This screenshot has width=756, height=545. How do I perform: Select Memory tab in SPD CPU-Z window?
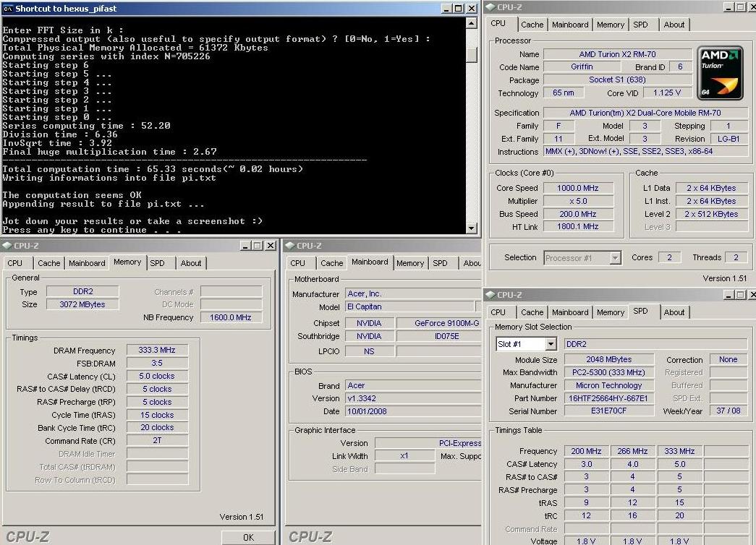(x=611, y=312)
